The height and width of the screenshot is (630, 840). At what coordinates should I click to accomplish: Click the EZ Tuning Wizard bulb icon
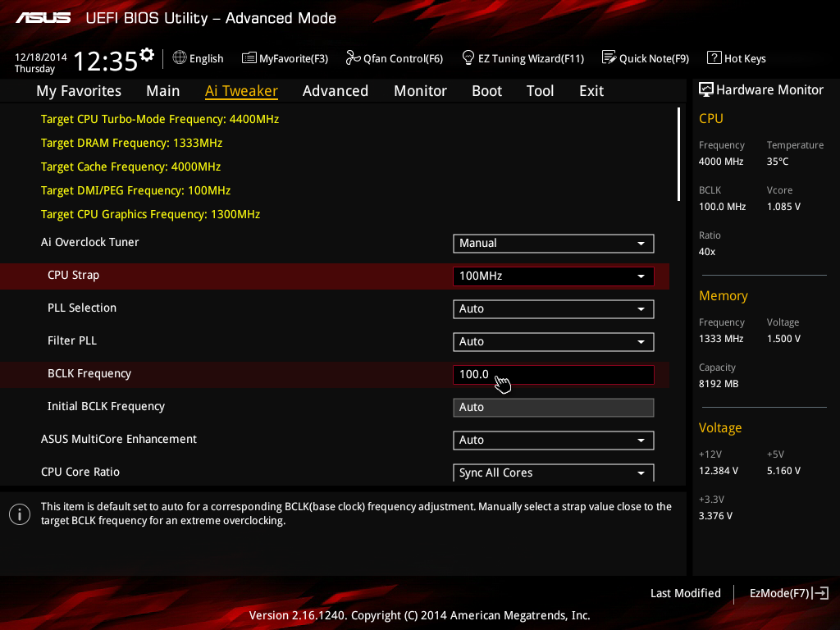[x=468, y=57]
